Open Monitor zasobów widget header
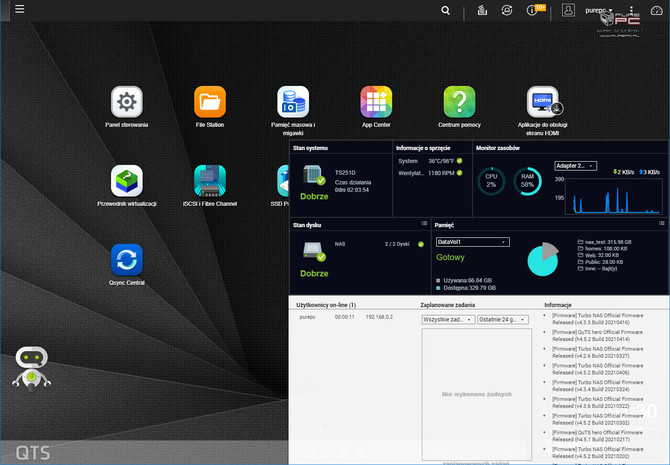The image size is (670, 465). [x=498, y=148]
